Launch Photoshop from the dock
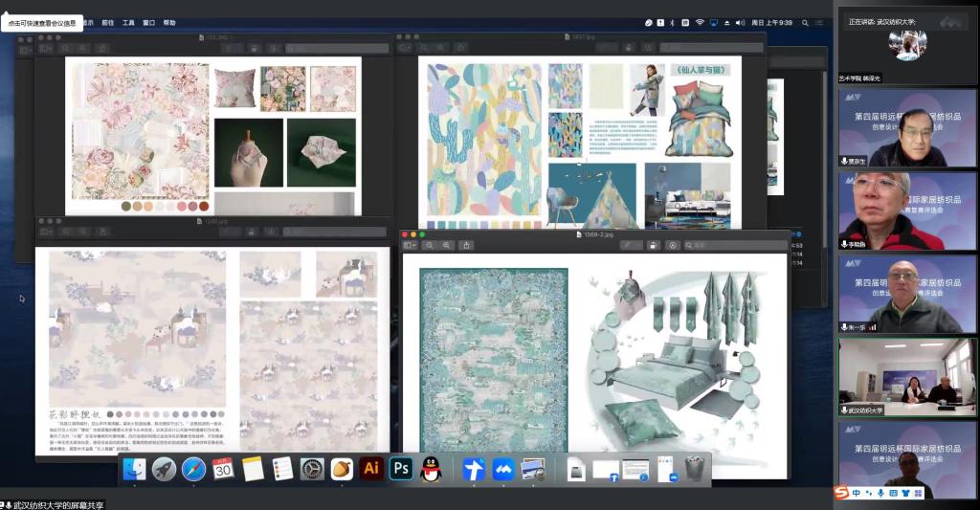Screen dimensions: 980x510 [x=402, y=469]
